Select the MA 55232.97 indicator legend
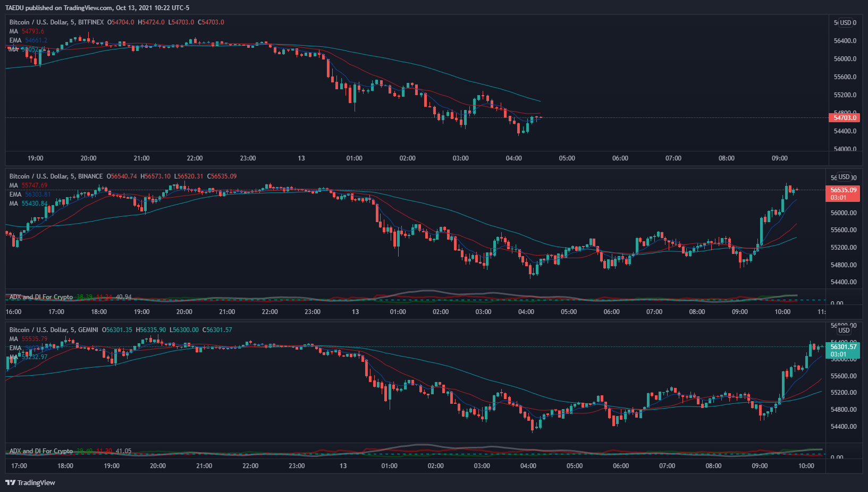Image resolution: width=868 pixels, height=492 pixels. pos(28,357)
